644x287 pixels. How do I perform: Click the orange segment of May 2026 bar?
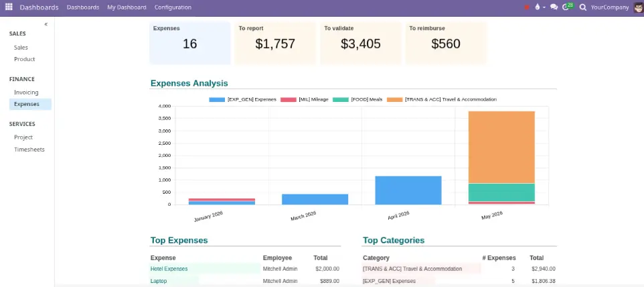[x=501, y=148]
